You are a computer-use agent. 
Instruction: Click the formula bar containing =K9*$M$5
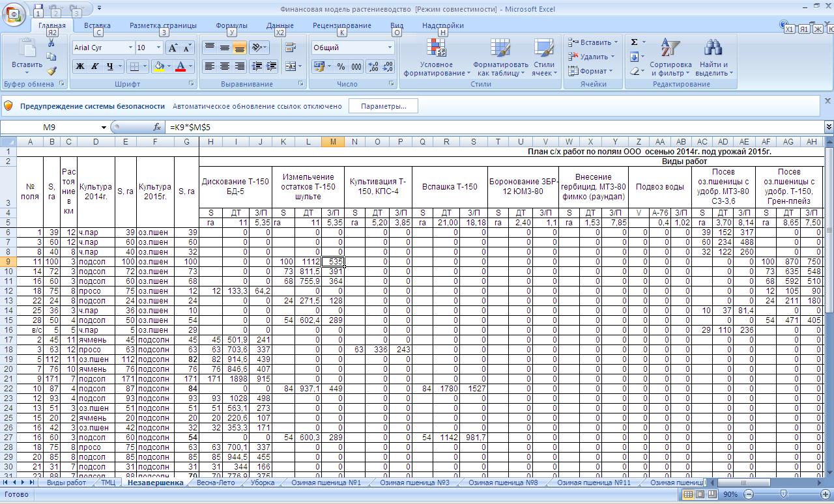coord(495,127)
